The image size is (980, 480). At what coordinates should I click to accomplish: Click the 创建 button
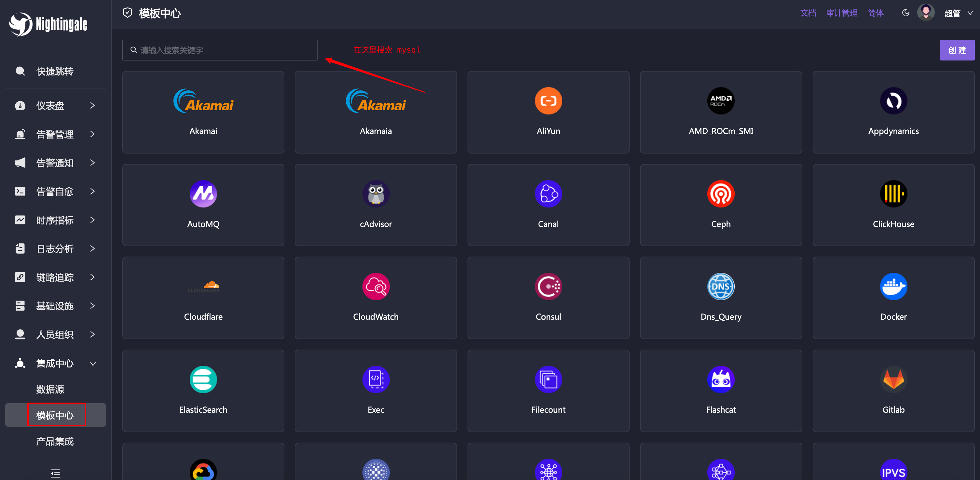coord(957,50)
